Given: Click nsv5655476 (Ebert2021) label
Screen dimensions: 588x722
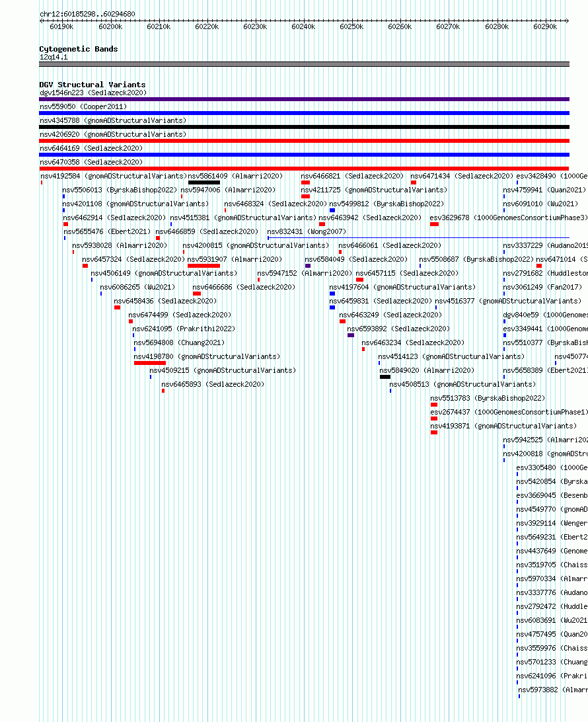Looking at the screenshot, I should tap(107, 231).
